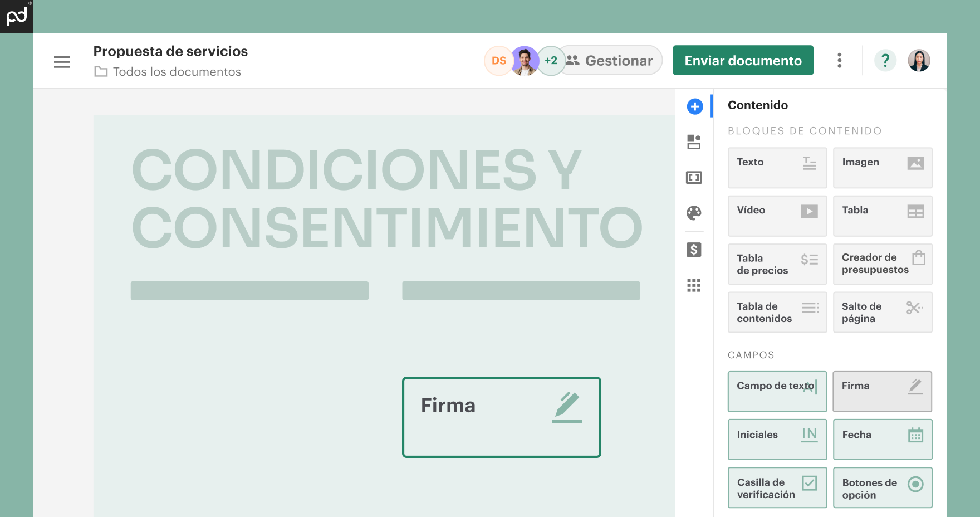Open the apps grid icon in sidebar

click(x=694, y=285)
